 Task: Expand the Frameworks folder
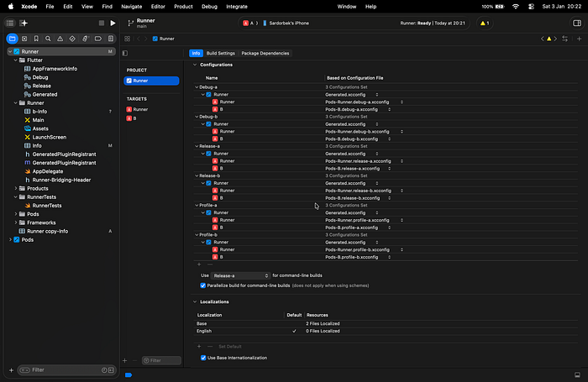point(16,222)
